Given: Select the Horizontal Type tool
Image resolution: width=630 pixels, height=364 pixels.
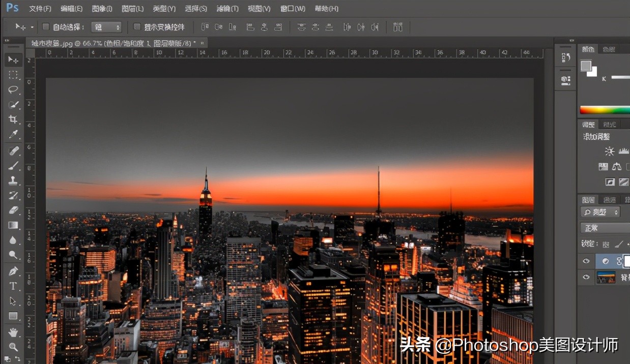Looking at the screenshot, I should tap(13, 285).
